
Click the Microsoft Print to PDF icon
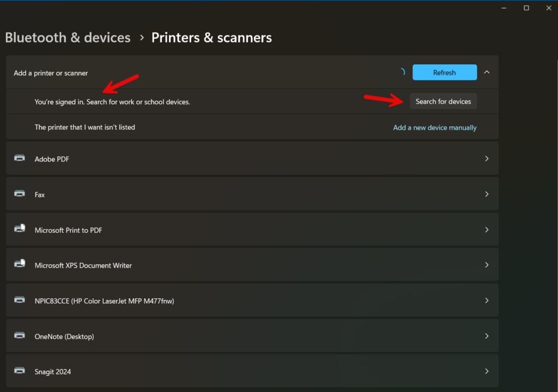click(x=20, y=228)
